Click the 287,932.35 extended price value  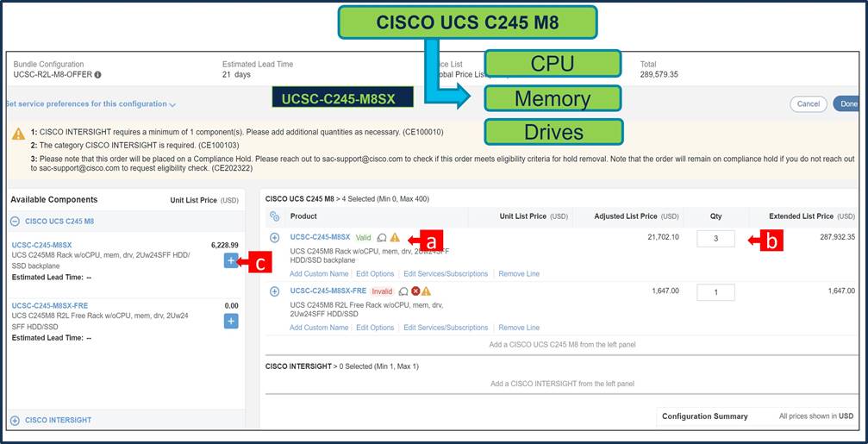838,237
